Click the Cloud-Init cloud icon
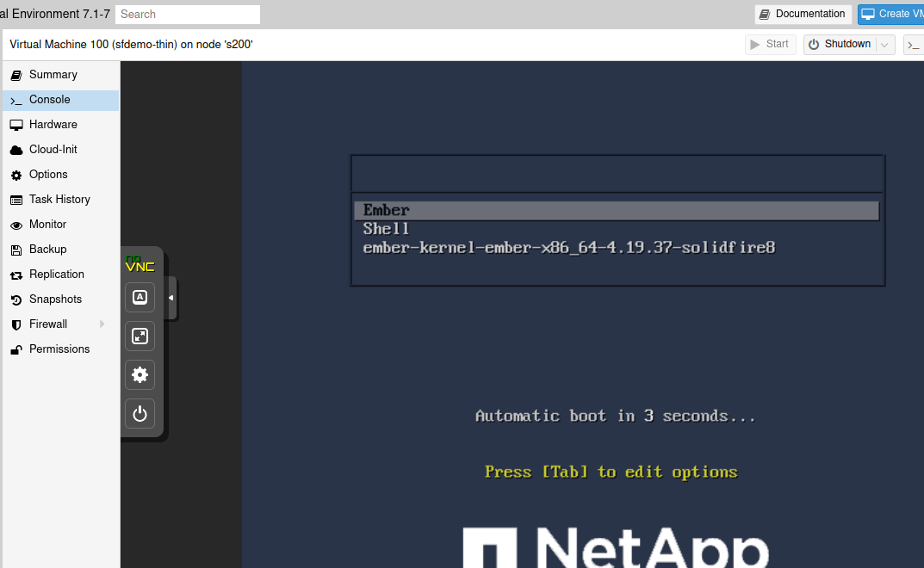The height and width of the screenshot is (568, 924). click(16, 151)
